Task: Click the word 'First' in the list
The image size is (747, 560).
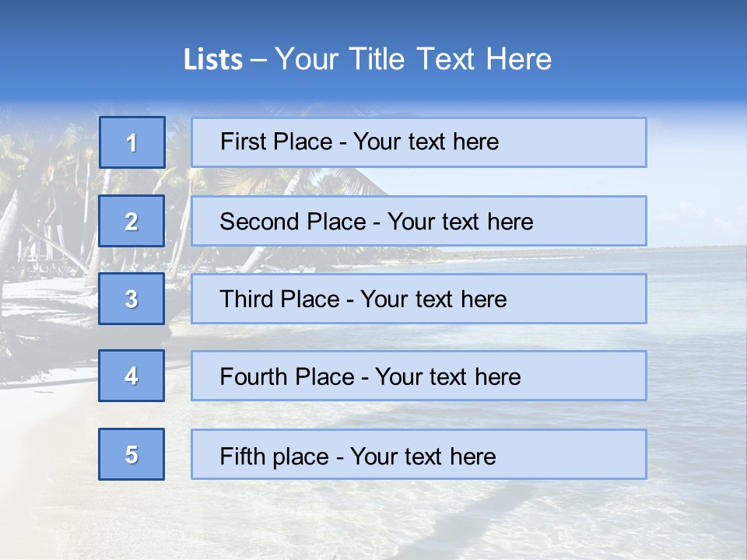Action: 242,142
